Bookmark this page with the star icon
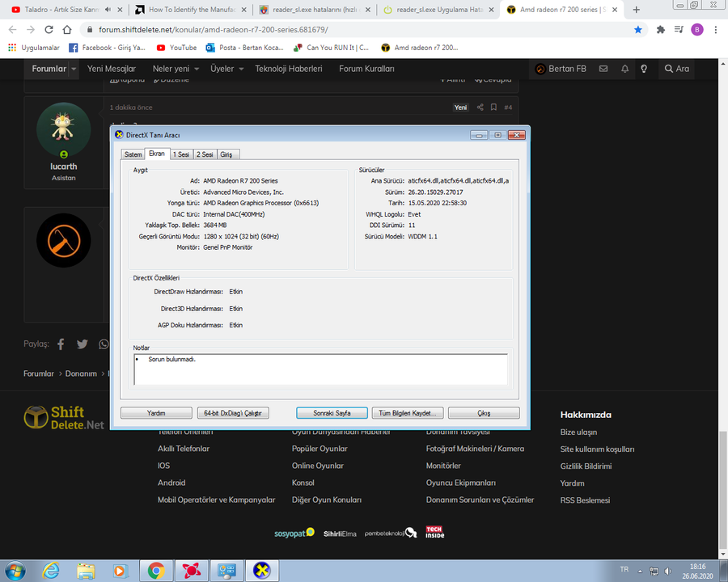Image resolution: width=728 pixels, height=582 pixels. 638,30
